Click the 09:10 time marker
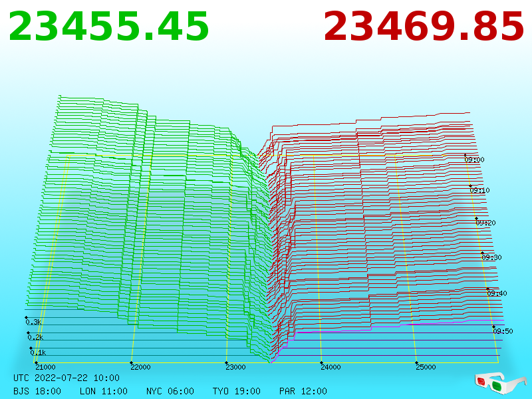The image size is (532, 399). (479, 190)
